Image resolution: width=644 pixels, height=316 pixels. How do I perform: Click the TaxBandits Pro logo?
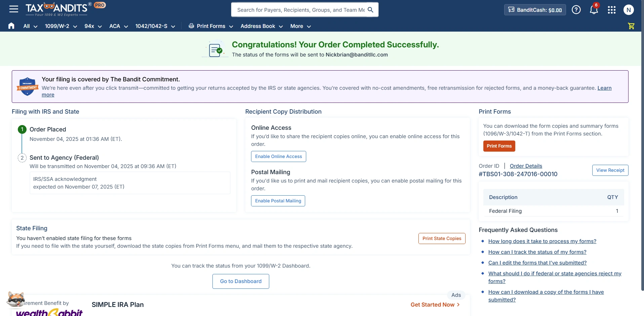[58, 9]
